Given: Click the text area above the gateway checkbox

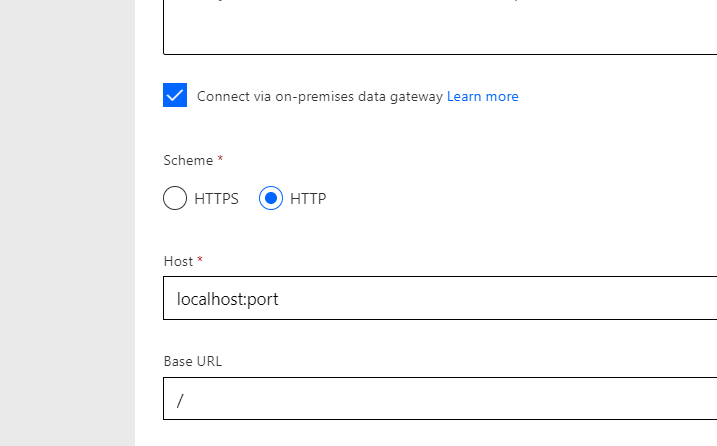Looking at the screenshot, I should pos(440,30).
